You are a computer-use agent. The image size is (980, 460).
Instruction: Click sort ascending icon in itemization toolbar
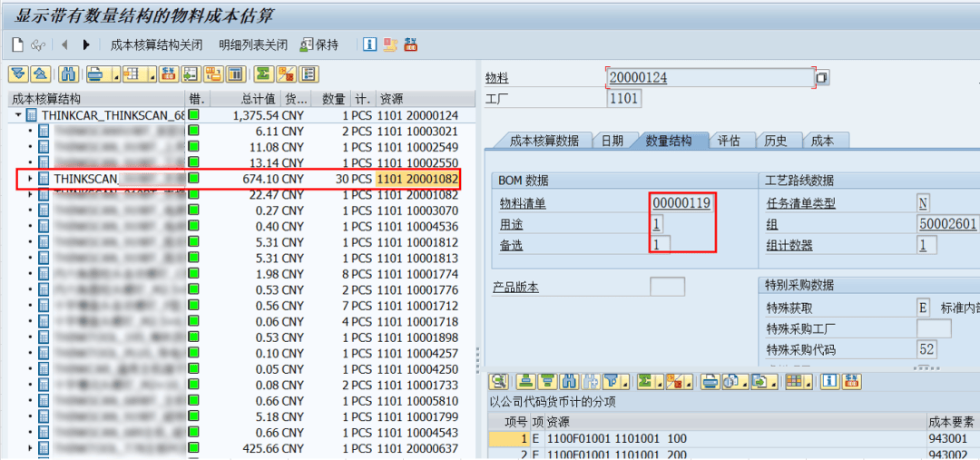525,381
